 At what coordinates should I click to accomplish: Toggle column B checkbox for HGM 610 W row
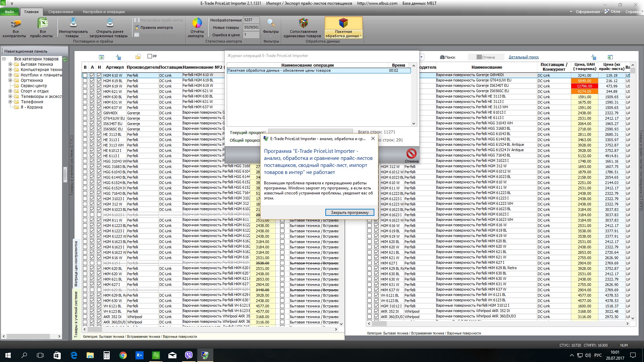(x=85, y=75)
